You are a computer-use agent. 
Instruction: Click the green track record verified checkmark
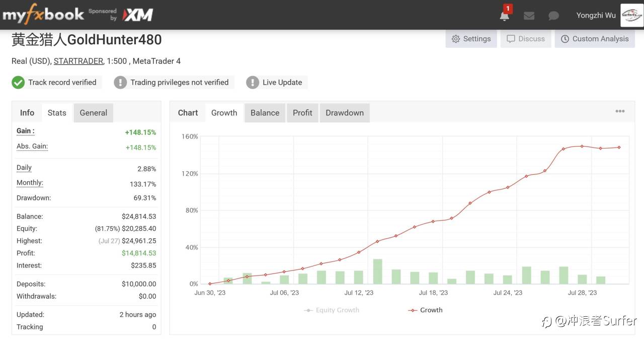click(x=18, y=83)
